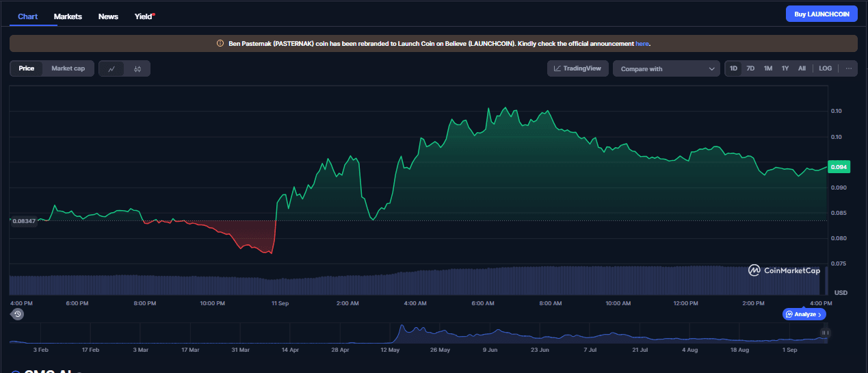This screenshot has width=868, height=373.
Task: Click the info icon in rebrand banner
Action: click(x=220, y=44)
